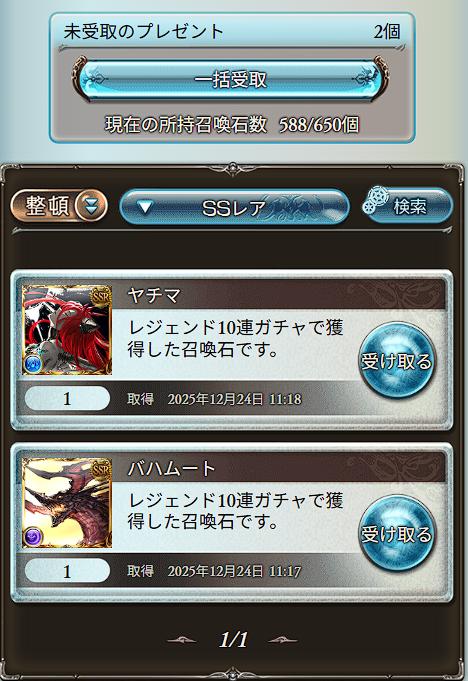Claim all presents with 一括受取 button

point(230,80)
